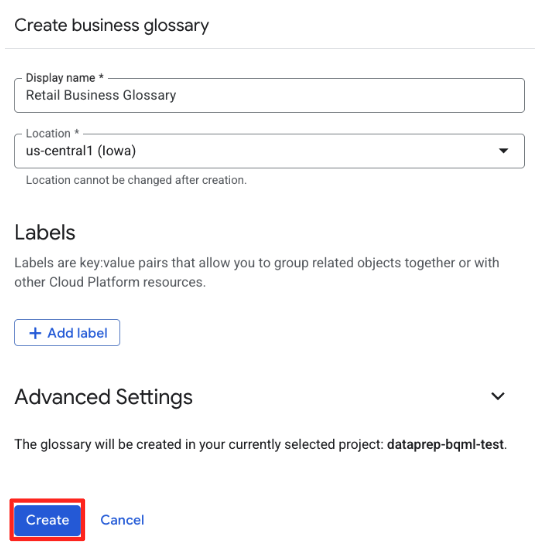This screenshot has height=550, width=542.
Task: Click the Retail Business Glossary text
Action: [x=101, y=95]
